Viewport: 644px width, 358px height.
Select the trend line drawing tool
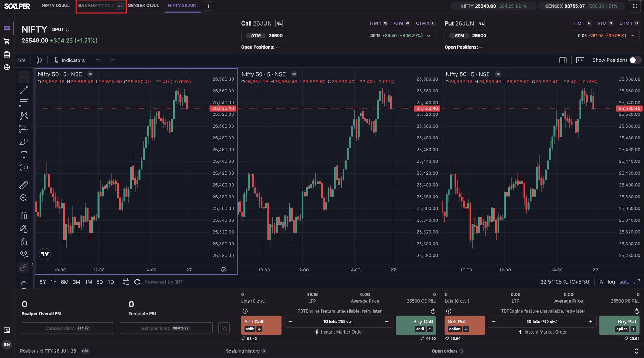point(24,90)
